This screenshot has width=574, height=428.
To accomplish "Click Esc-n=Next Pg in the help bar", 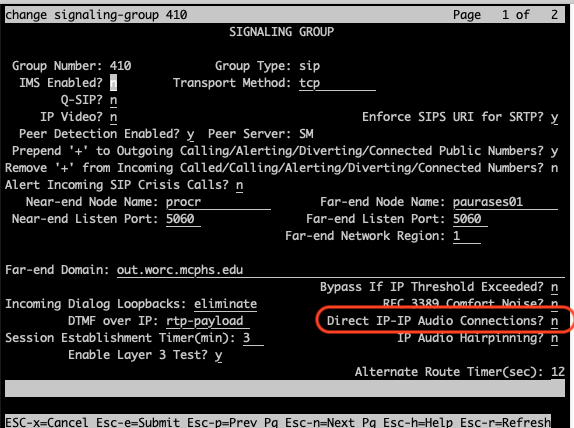I will tap(330, 422).
